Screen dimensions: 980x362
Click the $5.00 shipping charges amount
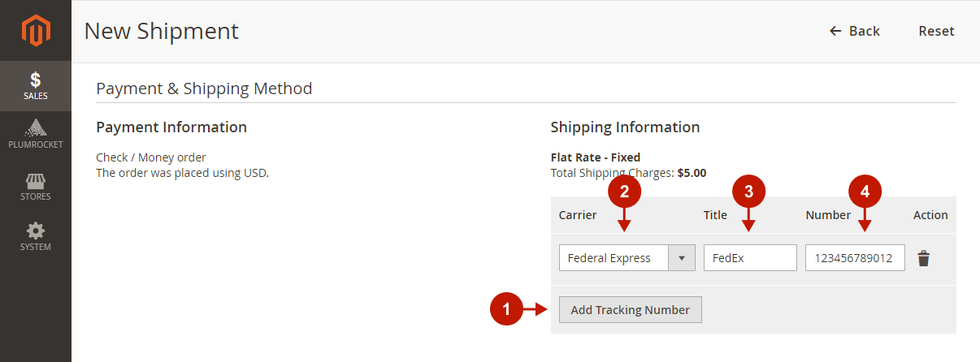point(692,173)
